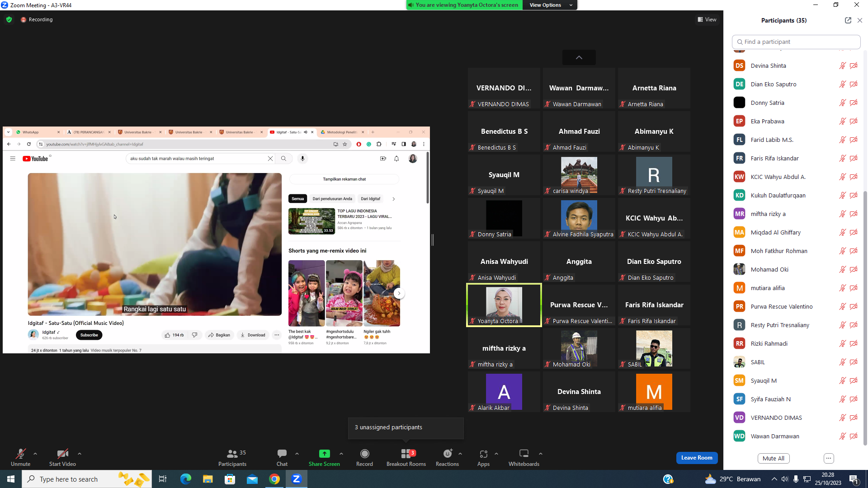868x488 pixels.
Task: Toggle mute icon for Syifa Fauziah N
Action: pos(842,399)
